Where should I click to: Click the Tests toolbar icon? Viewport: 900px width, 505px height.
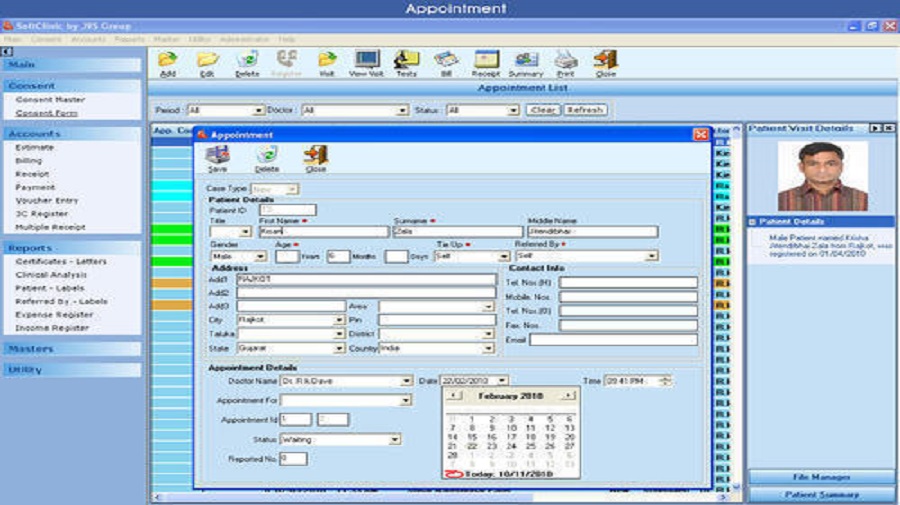(x=406, y=62)
